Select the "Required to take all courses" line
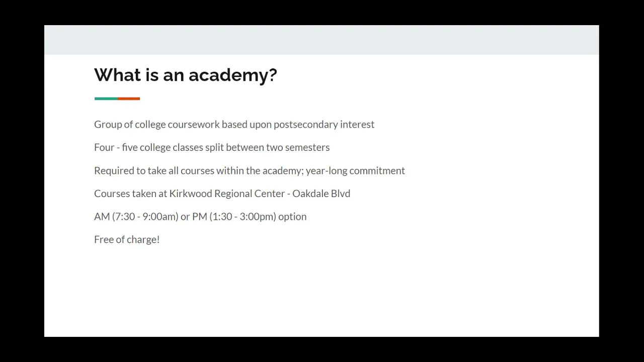Viewport: 644px width, 362px height. tap(250, 170)
